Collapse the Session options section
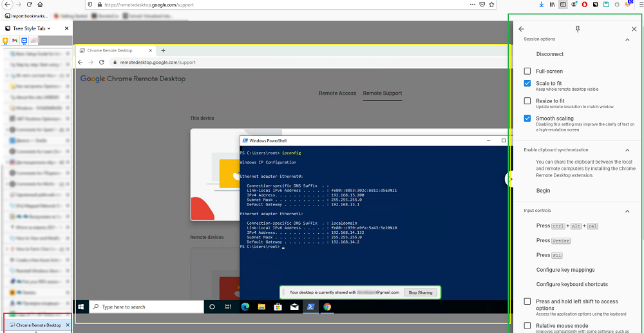 click(627, 39)
